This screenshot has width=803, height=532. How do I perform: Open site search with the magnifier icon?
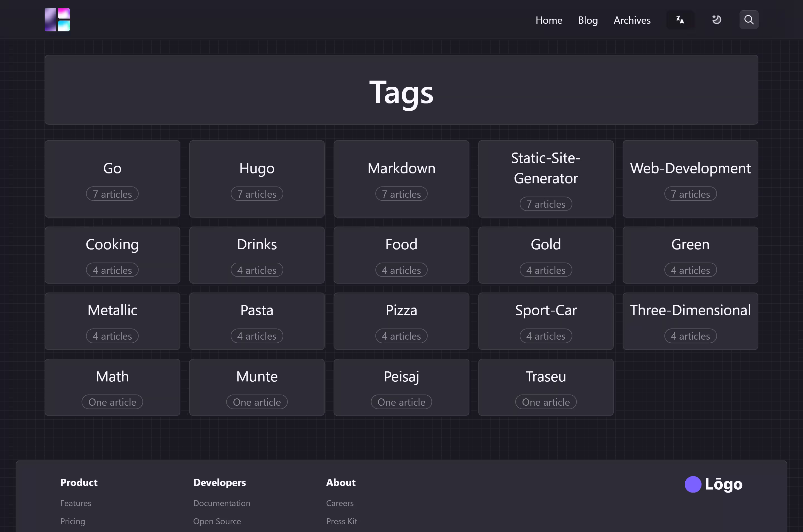point(749,20)
